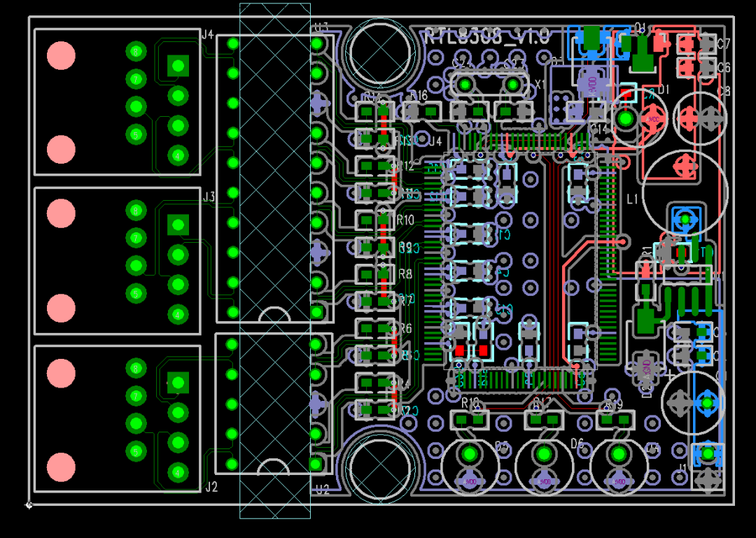This screenshot has width=756, height=538.
Task: Select the board origin marker
Action: coord(29,504)
